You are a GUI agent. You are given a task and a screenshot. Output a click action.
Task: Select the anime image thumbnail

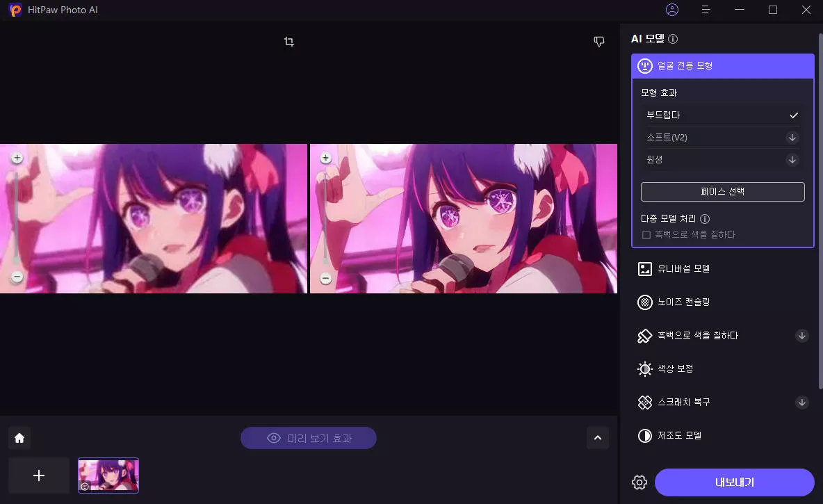[x=108, y=475]
